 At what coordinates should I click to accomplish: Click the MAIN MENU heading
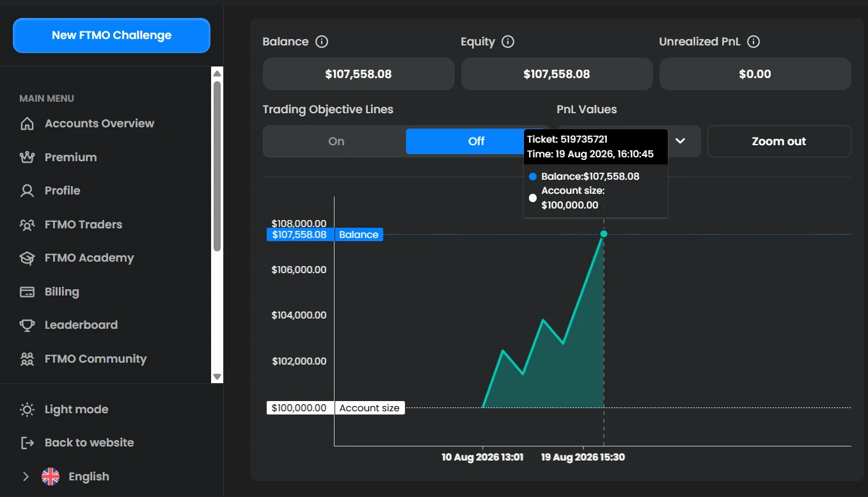point(47,99)
